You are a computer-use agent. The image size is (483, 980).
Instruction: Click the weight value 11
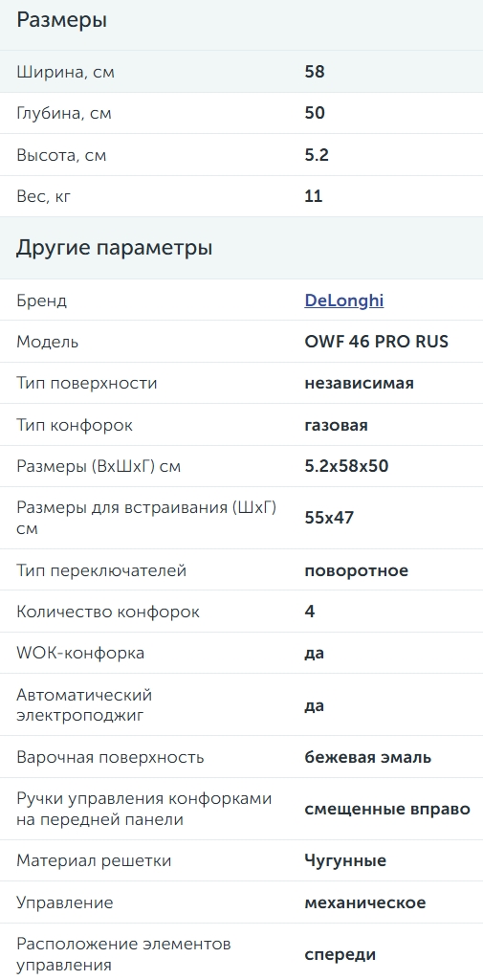pyautogui.click(x=313, y=196)
